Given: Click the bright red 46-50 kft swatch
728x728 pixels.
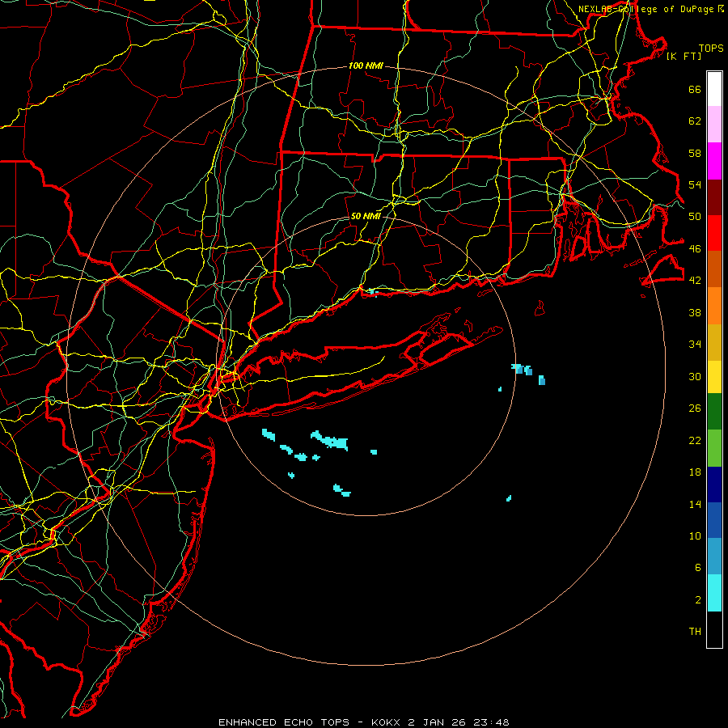Looking at the screenshot, I should tap(714, 233).
